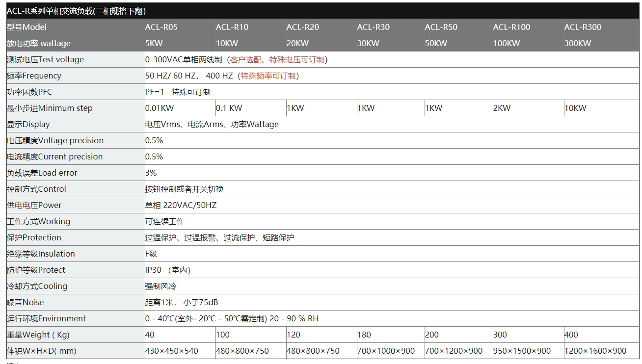This screenshot has width=642, height=364.
Task: Click the 过温保护、过温报警 protection value
Action: [220, 237]
